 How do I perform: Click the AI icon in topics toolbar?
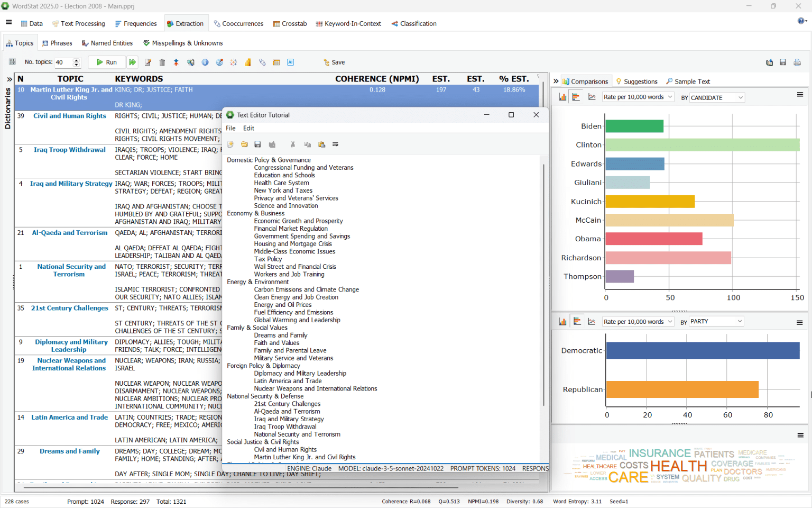pos(290,62)
